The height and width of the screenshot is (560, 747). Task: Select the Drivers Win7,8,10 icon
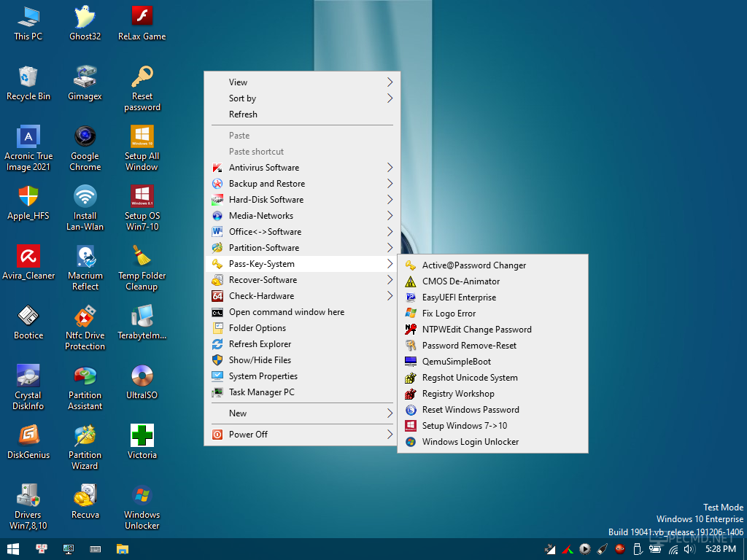pyautogui.click(x=28, y=507)
